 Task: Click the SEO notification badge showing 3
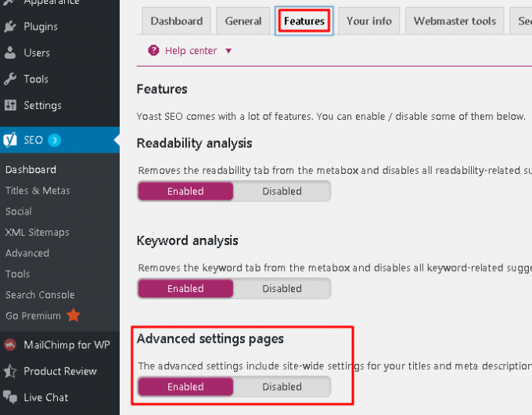54,140
